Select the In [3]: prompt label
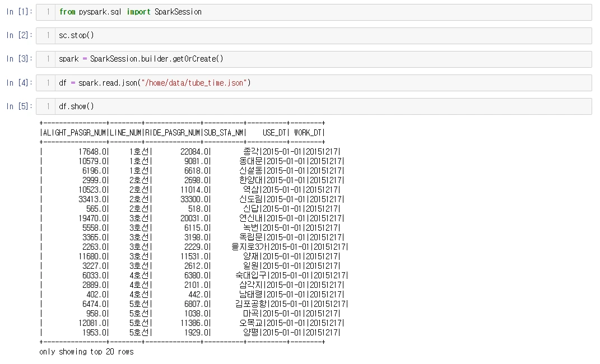 click(x=18, y=59)
